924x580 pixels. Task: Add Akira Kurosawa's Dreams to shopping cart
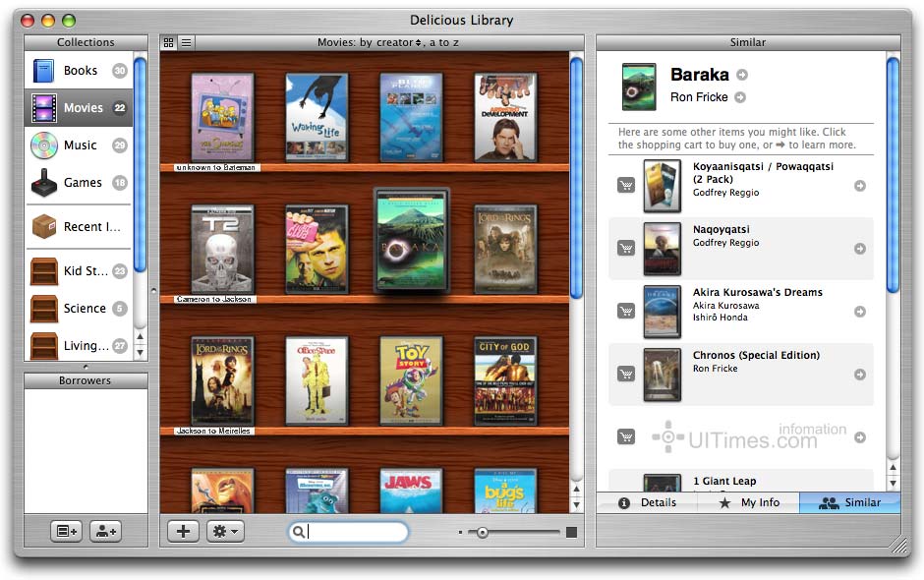click(x=626, y=312)
